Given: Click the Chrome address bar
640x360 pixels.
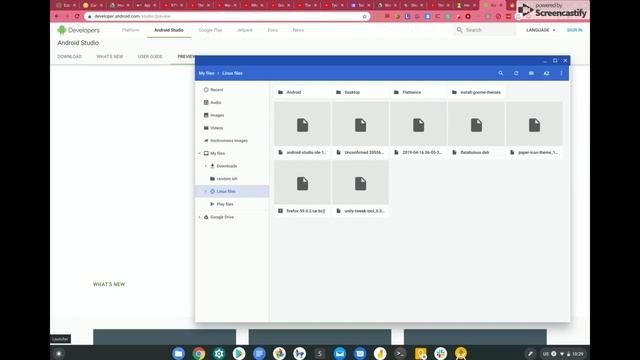Looking at the screenshot, I should point(227,16).
